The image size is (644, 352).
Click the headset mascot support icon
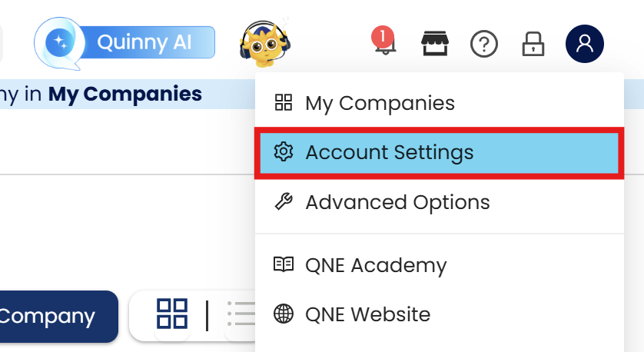tap(264, 42)
